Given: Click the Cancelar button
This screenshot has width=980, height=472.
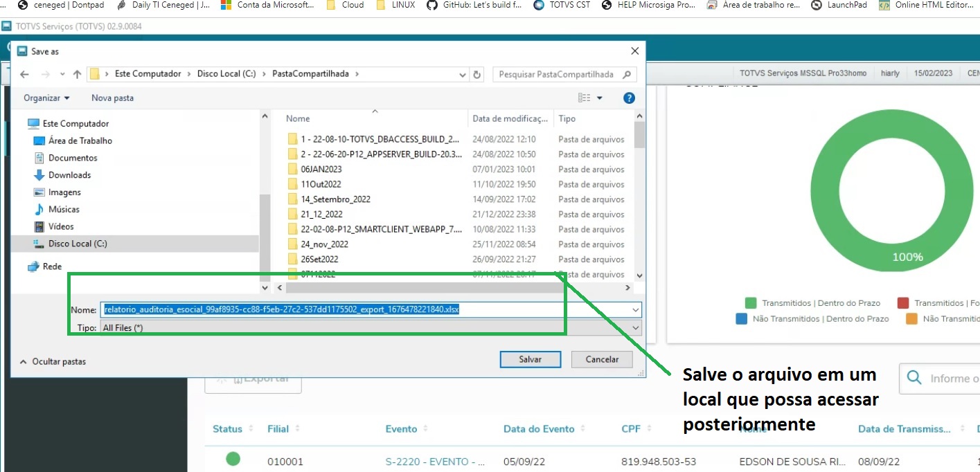Looking at the screenshot, I should coord(602,359).
